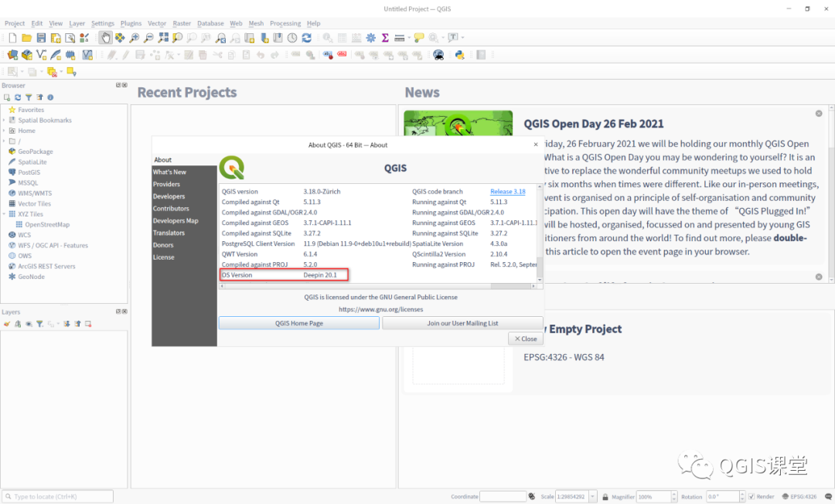Toggle the Render checkbox in status bar

pyautogui.click(x=751, y=496)
